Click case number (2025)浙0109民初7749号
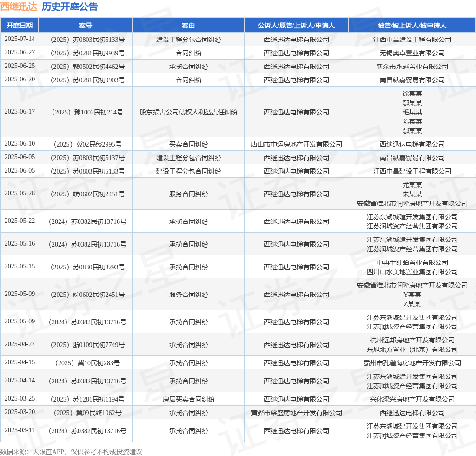The image size is (476, 456). point(87,345)
